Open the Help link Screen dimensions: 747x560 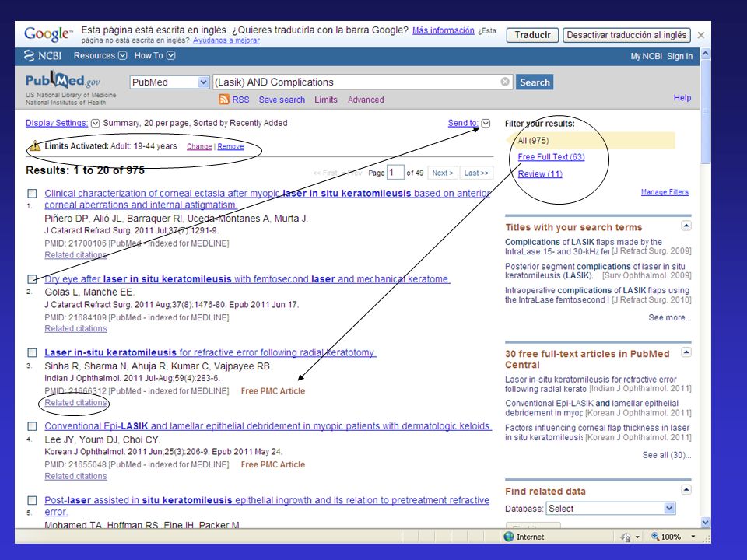click(x=682, y=98)
